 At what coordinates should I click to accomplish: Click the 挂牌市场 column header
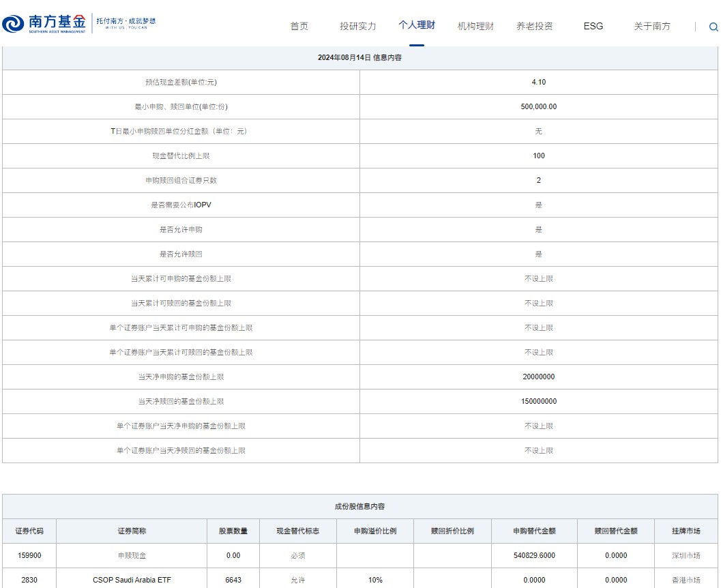click(x=686, y=531)
